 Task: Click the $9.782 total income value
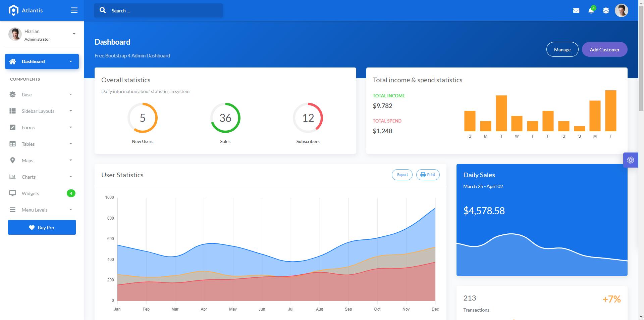(x=382, y=106)
